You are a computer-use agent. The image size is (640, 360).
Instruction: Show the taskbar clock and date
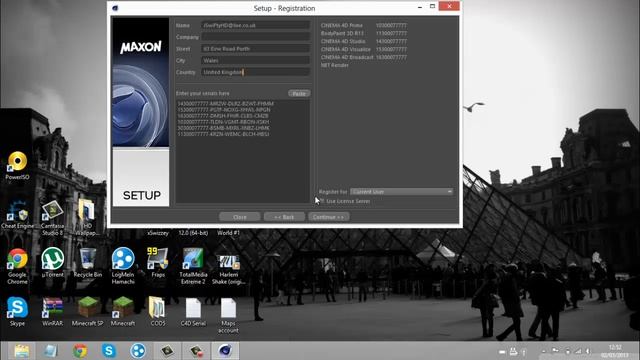tap(616, 351)
